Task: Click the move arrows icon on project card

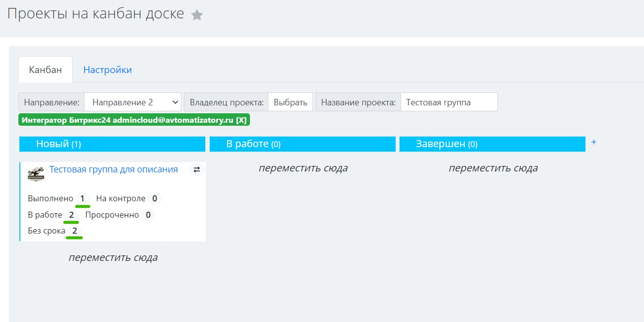Action: point(197,170)
